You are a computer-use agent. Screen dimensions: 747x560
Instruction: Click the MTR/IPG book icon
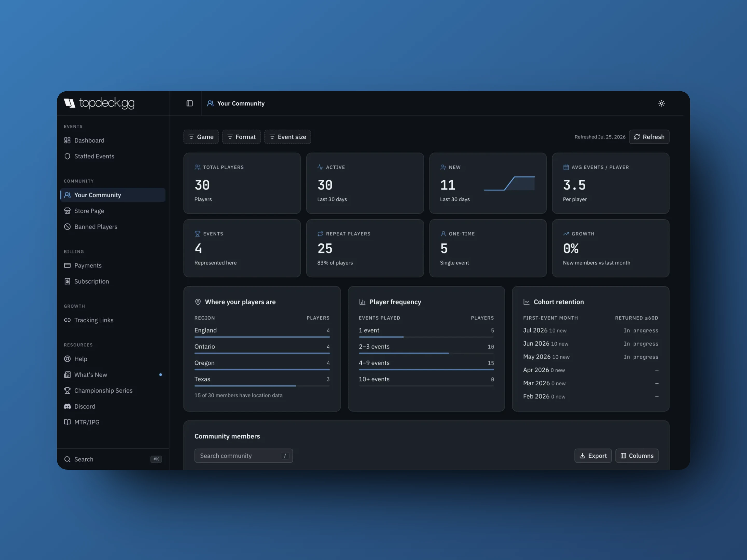click(x=67, y=422)
